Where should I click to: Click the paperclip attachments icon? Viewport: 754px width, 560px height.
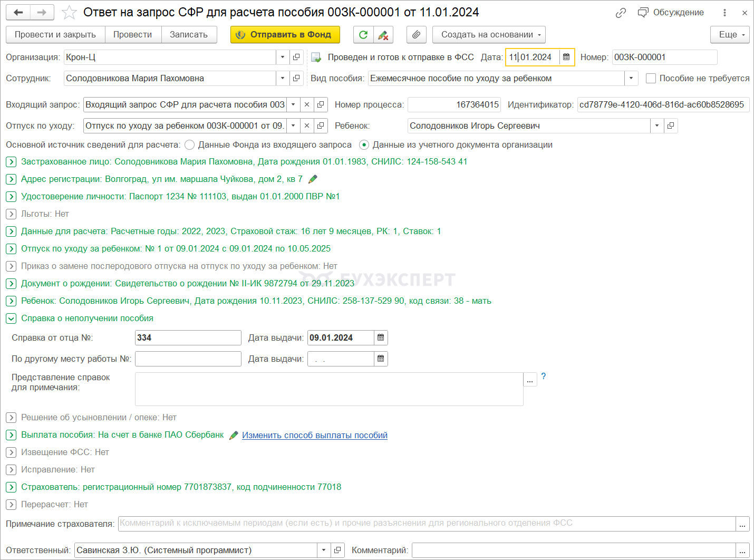point(416,35)
